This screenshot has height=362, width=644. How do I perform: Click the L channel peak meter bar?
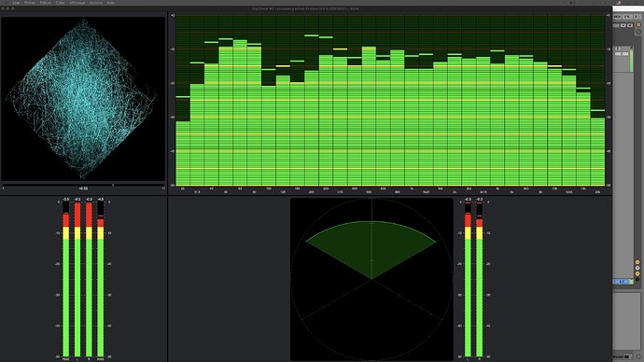click(x=77, y=279)
